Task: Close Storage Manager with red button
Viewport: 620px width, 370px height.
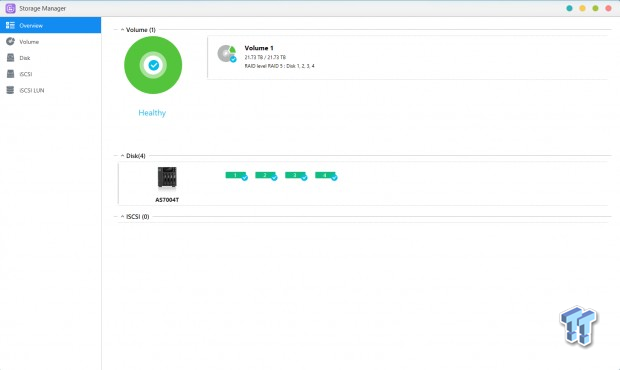Action: pos(609,8)
